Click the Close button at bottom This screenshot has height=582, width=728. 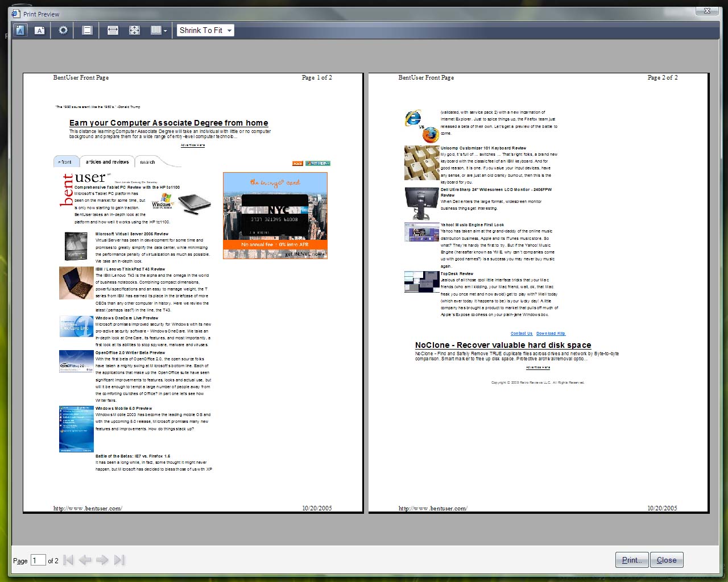pos(667,560)
